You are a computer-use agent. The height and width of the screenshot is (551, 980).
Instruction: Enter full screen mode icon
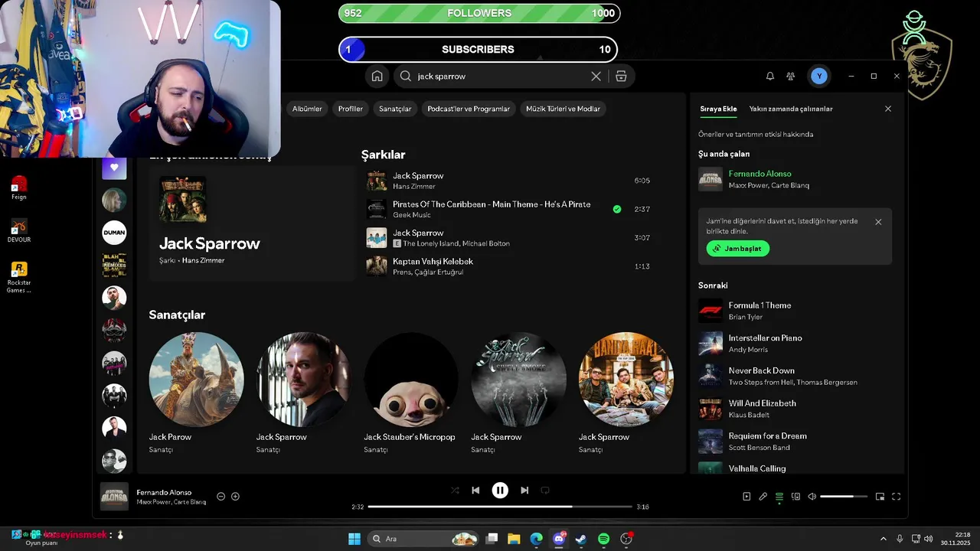896,496
